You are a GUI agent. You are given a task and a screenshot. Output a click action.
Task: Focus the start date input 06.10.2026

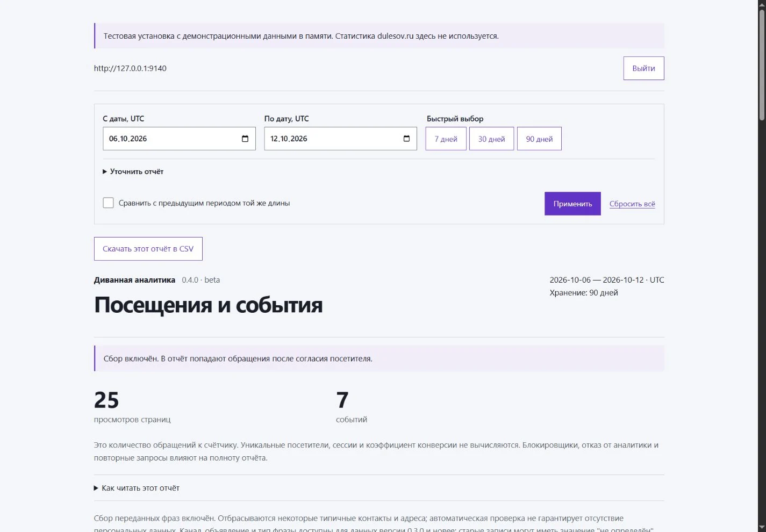tap(172, 139)
